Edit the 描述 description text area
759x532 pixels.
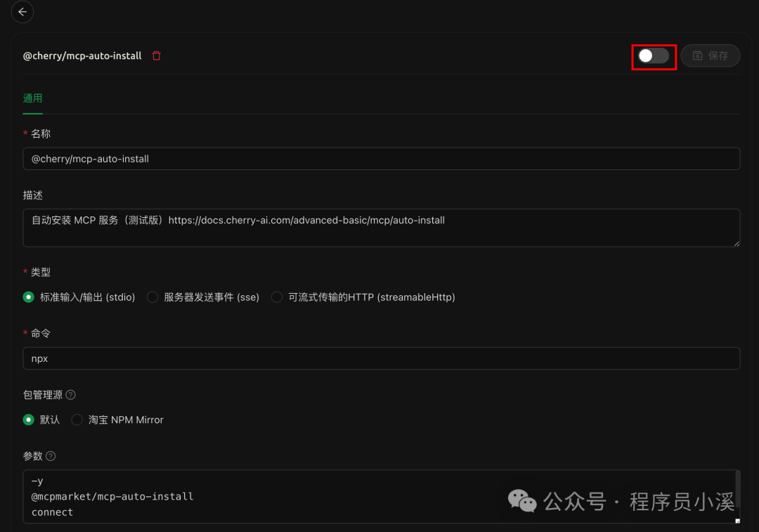pyautogui.click(x=382, y=228)
